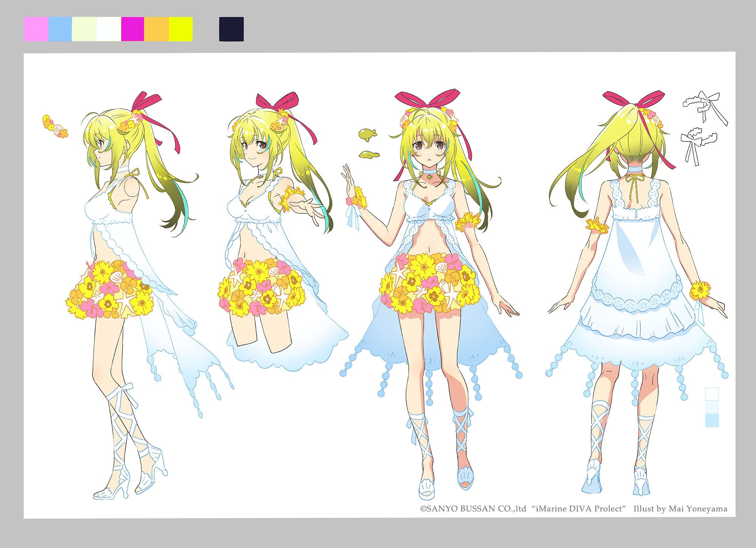Image resolution: width=756 pixels, height=548 pixels.
Task: Click the pale blue swatch near the back view
Action: point(712,420)
